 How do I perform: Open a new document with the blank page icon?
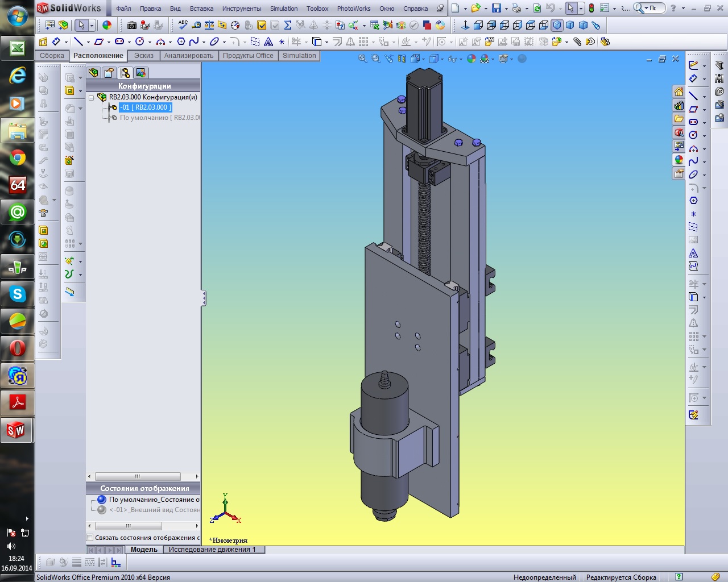[x=456, y=8]
